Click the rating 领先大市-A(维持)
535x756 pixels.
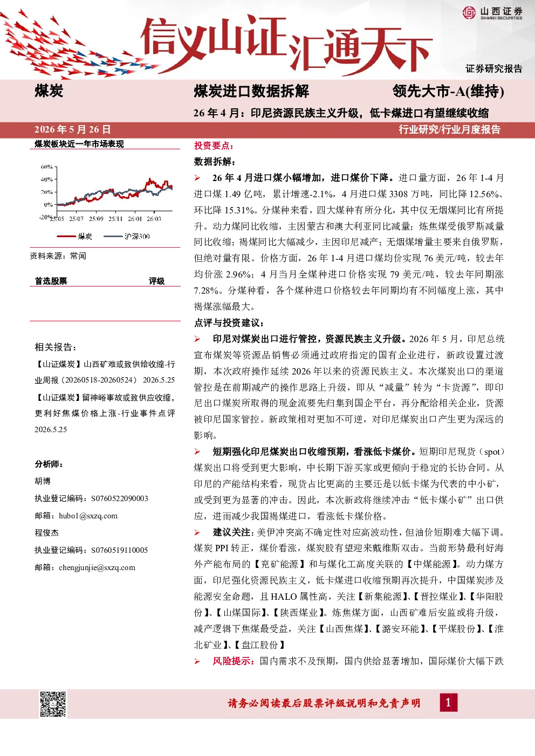(448, 92)
